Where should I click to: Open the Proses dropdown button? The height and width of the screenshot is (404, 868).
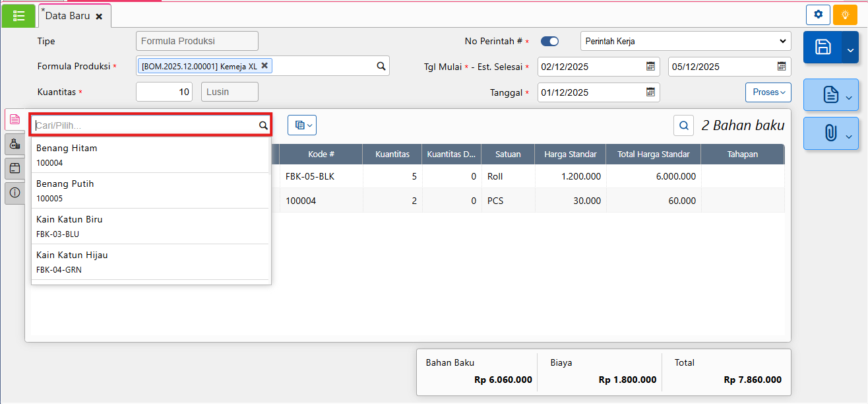pyautogui.click(x=768, y=92)
